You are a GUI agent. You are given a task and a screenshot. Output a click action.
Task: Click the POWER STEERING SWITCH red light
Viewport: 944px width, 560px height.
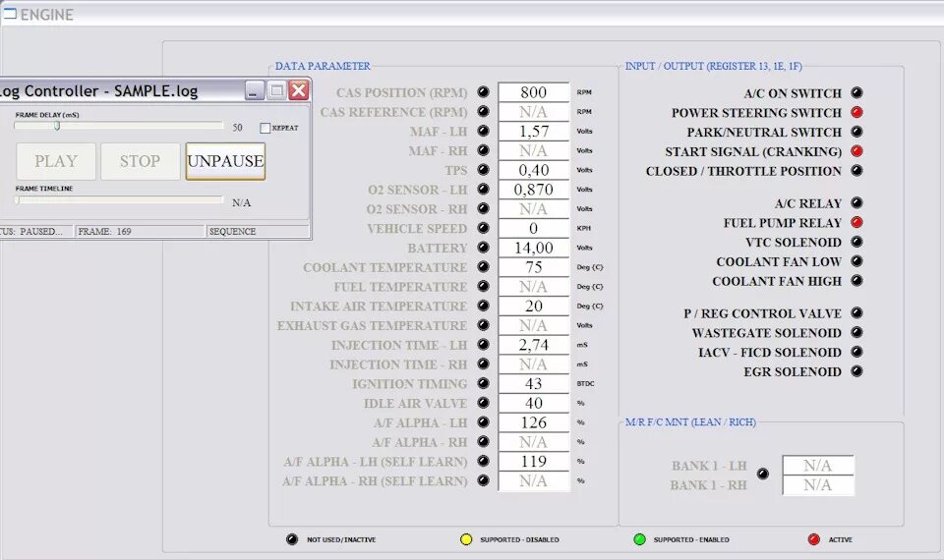click(856, 112)
